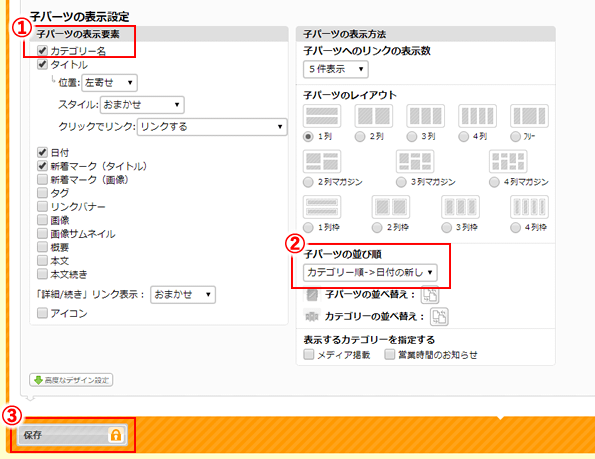Click the lock icon on 保存 button
The image size is (595, 459).
tap(116, 435)
